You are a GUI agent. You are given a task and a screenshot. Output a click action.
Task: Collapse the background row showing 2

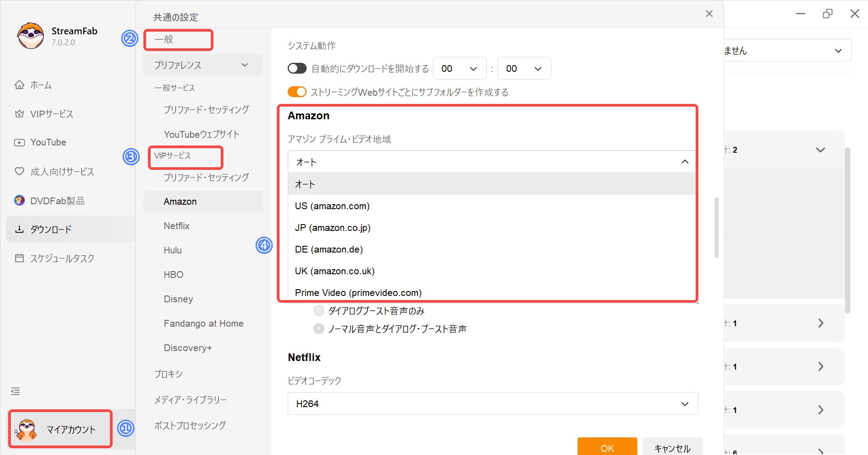(821, 150)
